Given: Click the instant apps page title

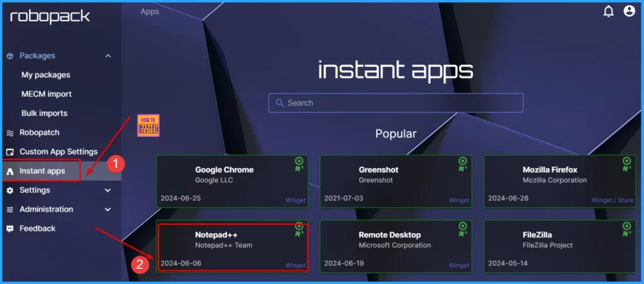Looking at the screenshot, I should [x=396, y=71].
